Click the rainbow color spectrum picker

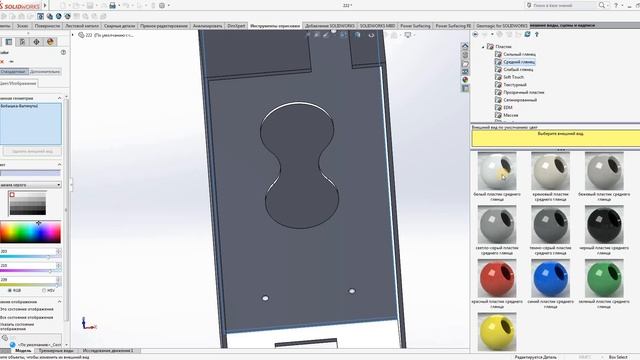pos(30,232)
